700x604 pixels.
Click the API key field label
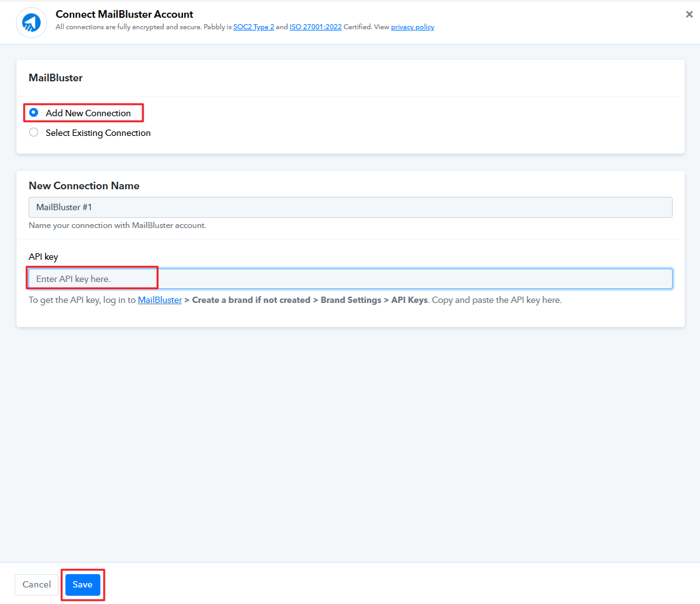[43, 257]
